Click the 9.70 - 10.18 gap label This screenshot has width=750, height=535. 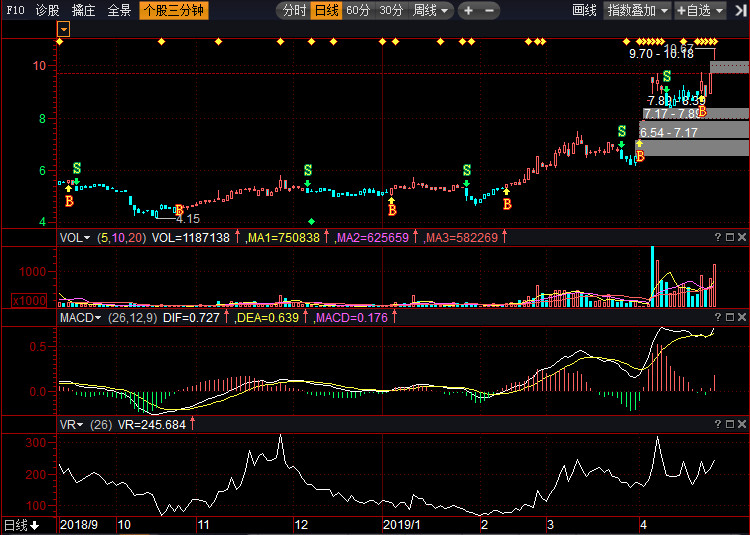[662, 54]
